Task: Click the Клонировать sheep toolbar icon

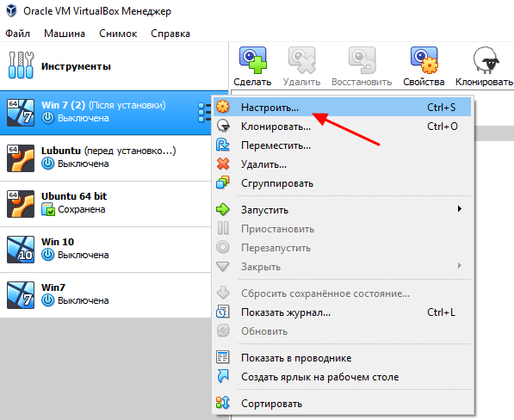Action: click(x=486, y=60)
